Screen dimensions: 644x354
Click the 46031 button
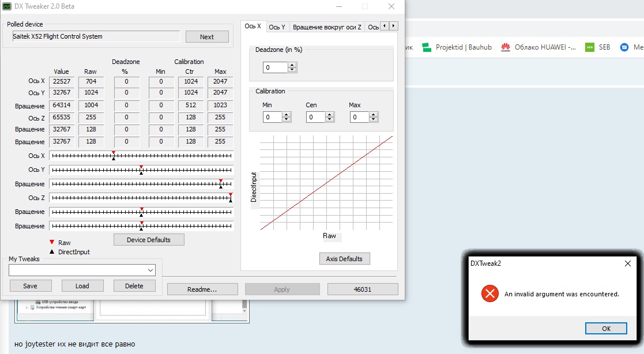point(363,289)
